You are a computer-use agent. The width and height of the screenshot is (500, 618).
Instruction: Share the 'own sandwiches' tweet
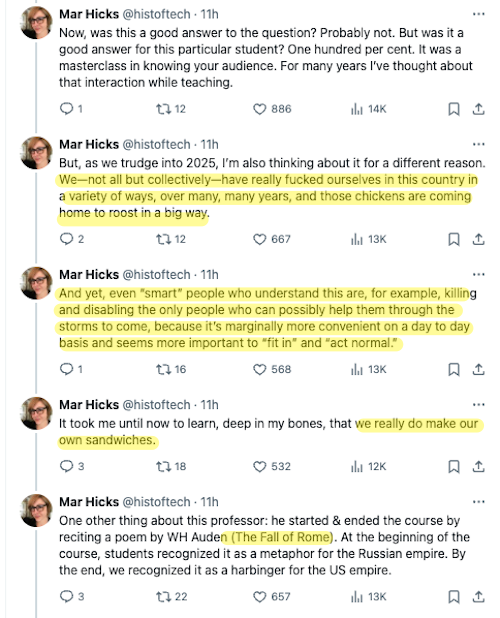[x=478, y=466]
